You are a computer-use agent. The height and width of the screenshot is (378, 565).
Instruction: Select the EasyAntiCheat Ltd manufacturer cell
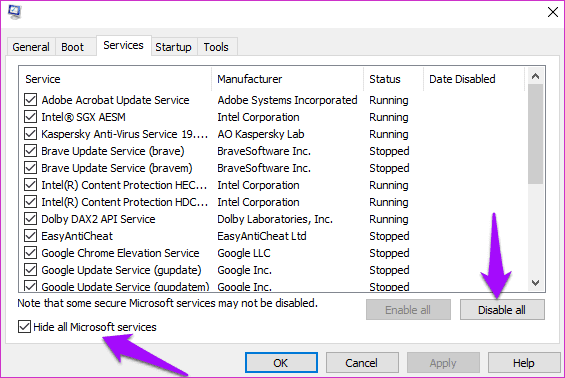coord(262,236)
